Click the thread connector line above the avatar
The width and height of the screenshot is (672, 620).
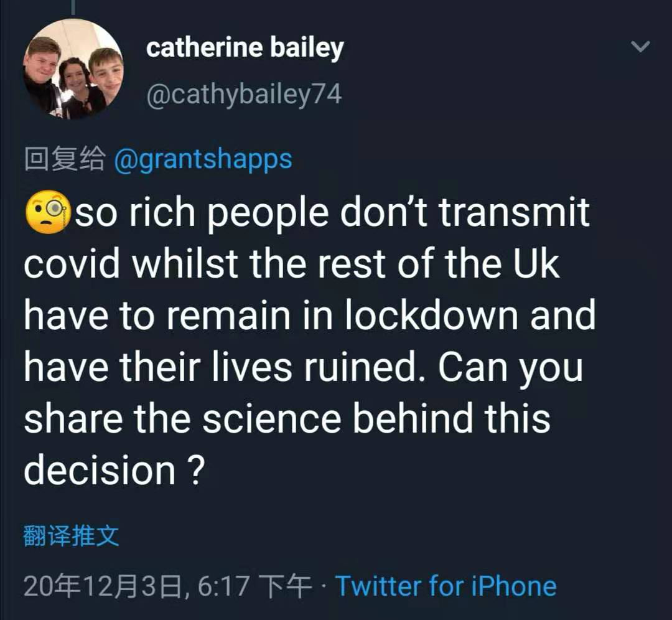[x=73, y=6]
